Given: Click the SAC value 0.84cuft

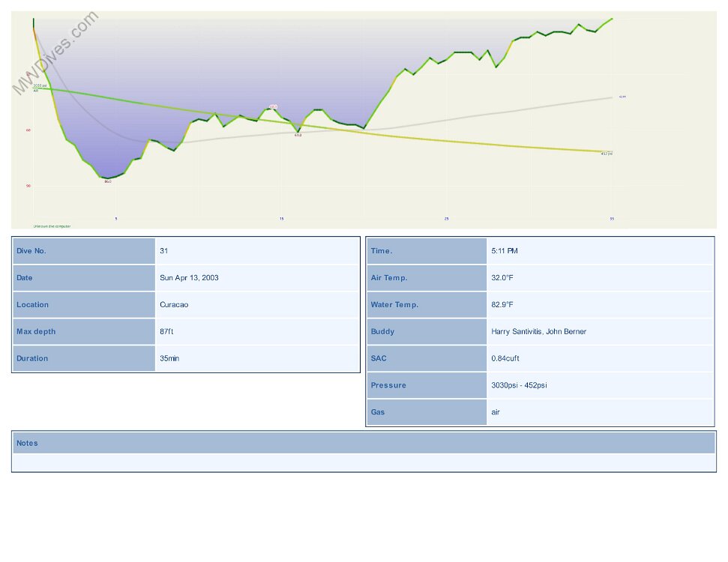Looking at the screenshot, I should coord(505,359).
